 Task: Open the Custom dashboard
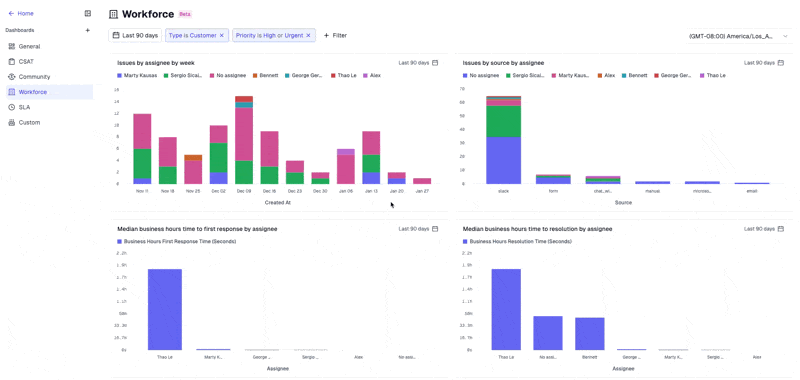(x=49, y=123)
